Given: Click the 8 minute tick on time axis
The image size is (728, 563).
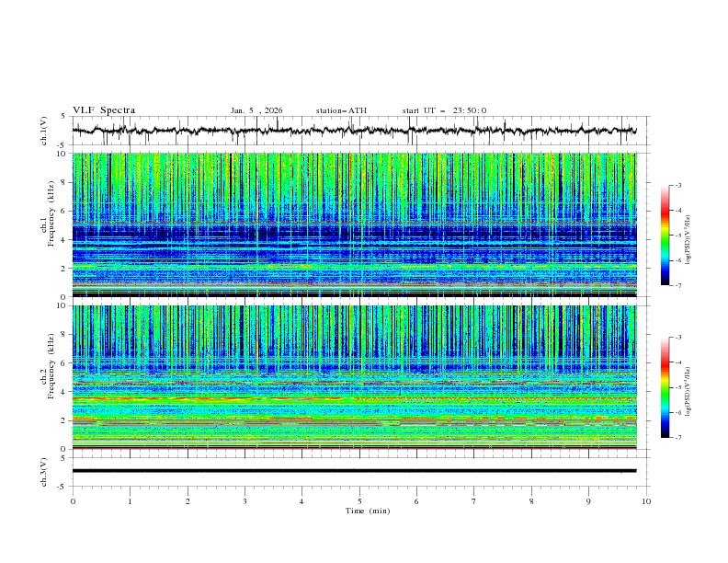Looking at the screenshot, I should [531, 500].
